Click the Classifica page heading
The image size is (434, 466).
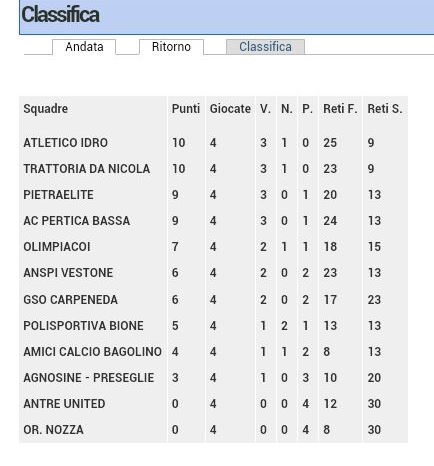pos(60,15)
